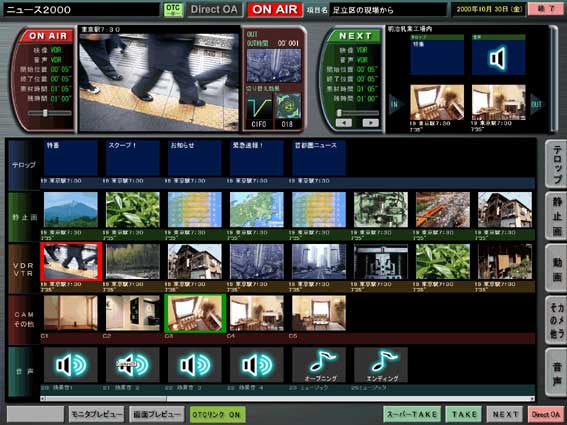The image size is (567, 425).
Task: Open the 静止画 side tab
Action: (x=557, y=216)
